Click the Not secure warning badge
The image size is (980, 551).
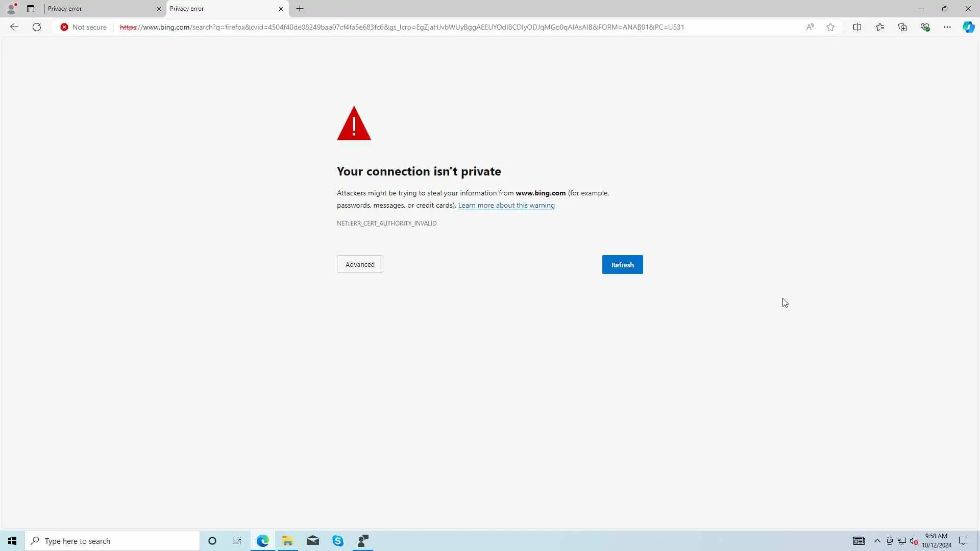(x=84, y=27)
